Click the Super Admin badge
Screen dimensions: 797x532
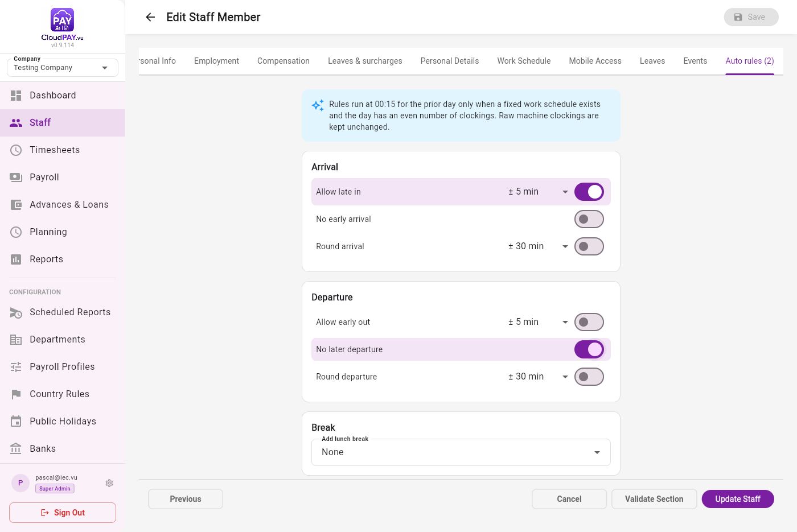point(55,489)
